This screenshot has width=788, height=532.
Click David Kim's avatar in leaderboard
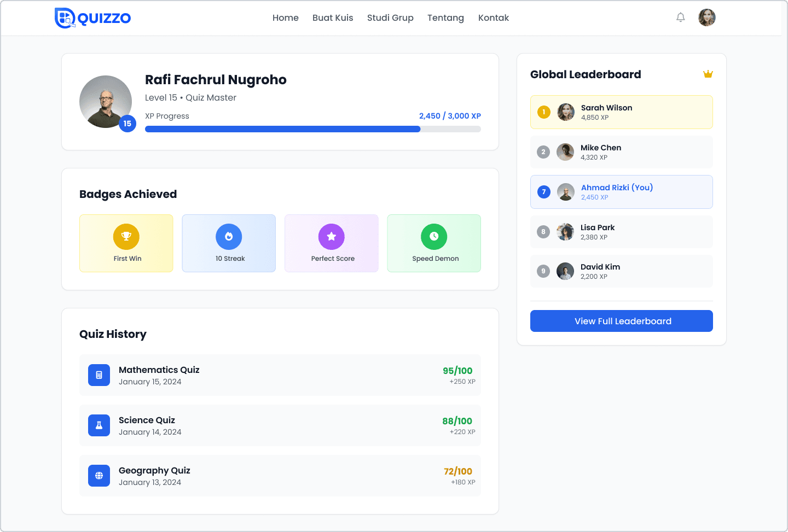[565, 271]
